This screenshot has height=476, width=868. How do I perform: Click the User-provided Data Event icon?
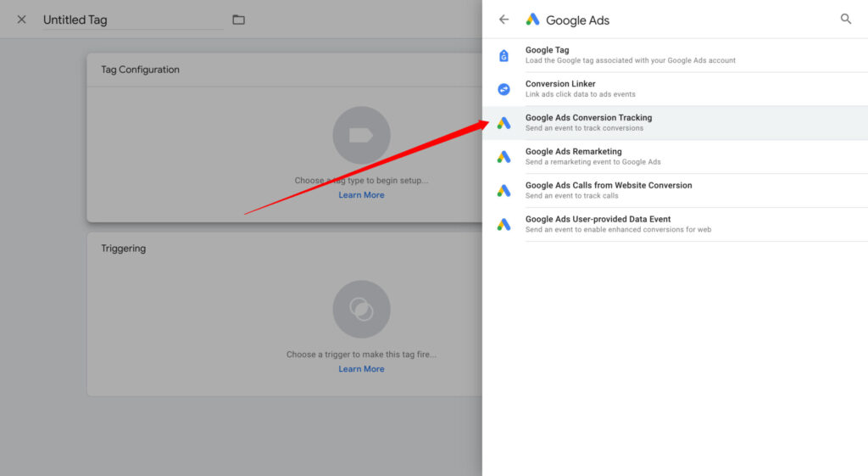coord(504,225)
